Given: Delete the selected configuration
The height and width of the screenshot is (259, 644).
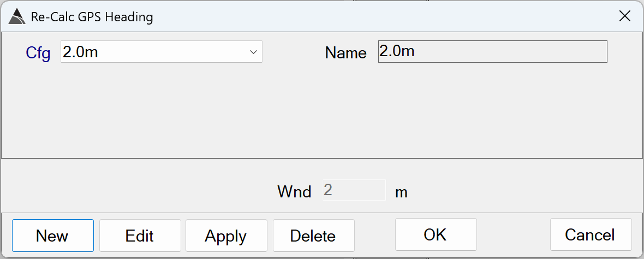Looking at the screenshot, I should click(313, 236).
